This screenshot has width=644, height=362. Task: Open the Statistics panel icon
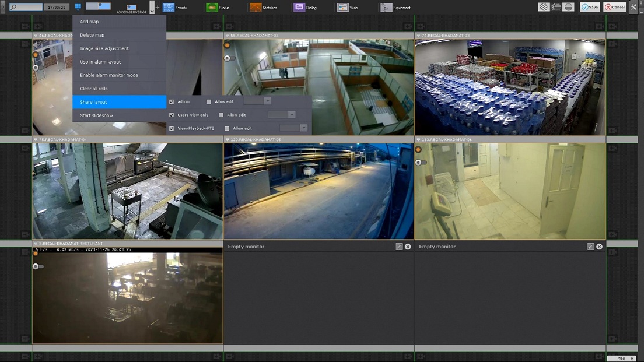[256, 8]
